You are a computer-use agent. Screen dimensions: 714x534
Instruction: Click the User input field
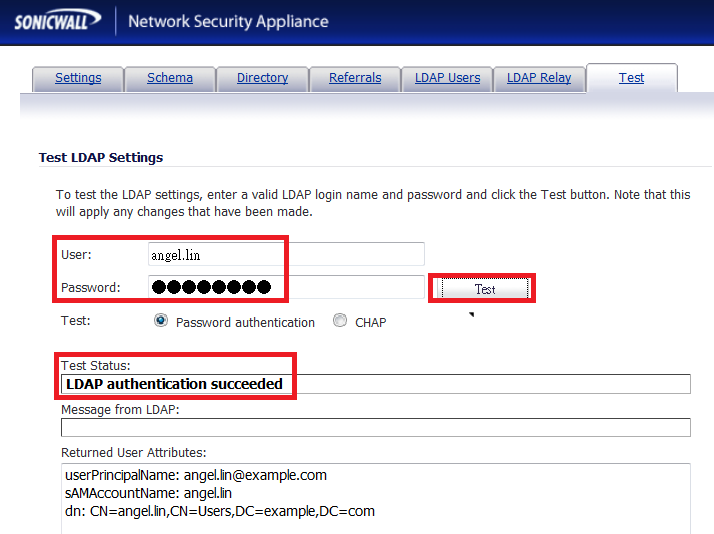pyautogui.click(x=285, y=254)
